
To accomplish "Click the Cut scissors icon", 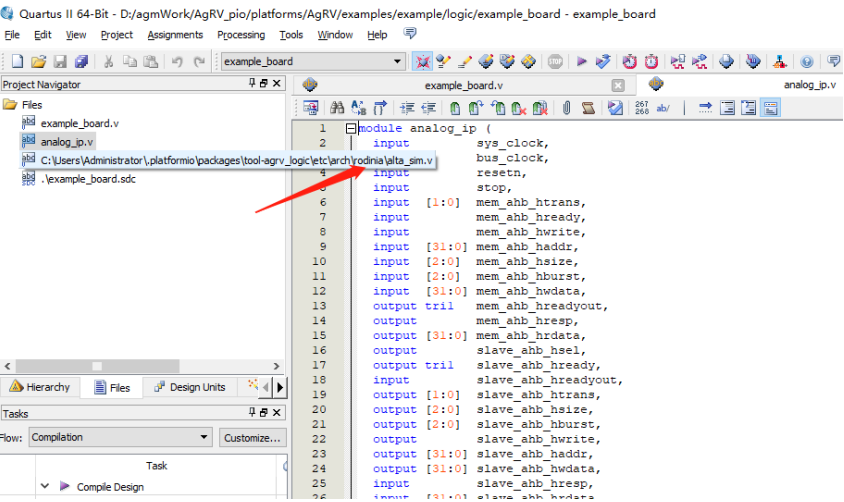I will click(108, 61).
